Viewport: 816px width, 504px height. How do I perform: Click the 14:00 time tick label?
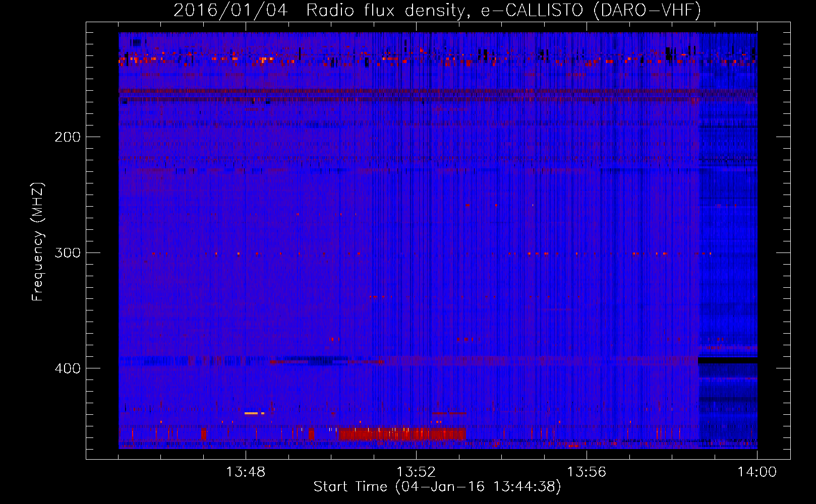757,472
